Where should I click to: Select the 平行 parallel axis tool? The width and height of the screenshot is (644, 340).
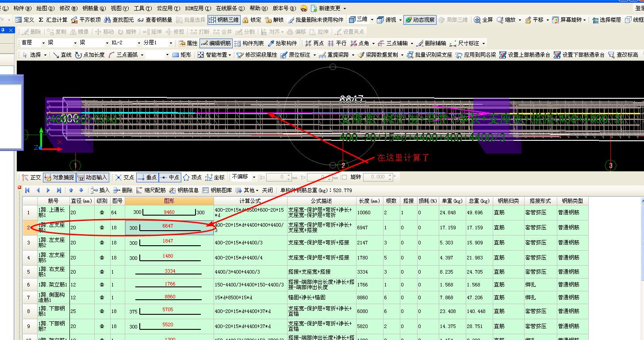coord(337,43)
